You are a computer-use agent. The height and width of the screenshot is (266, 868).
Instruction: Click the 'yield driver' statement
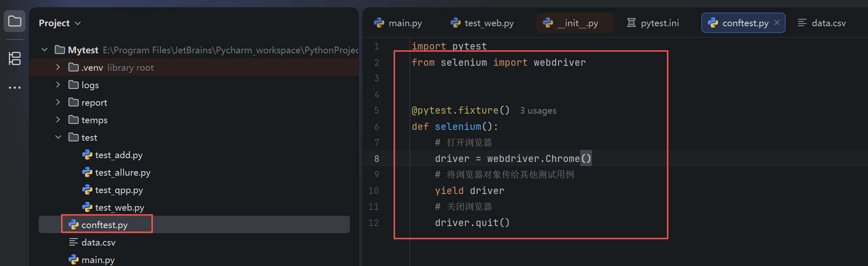(x=469, y=191)
